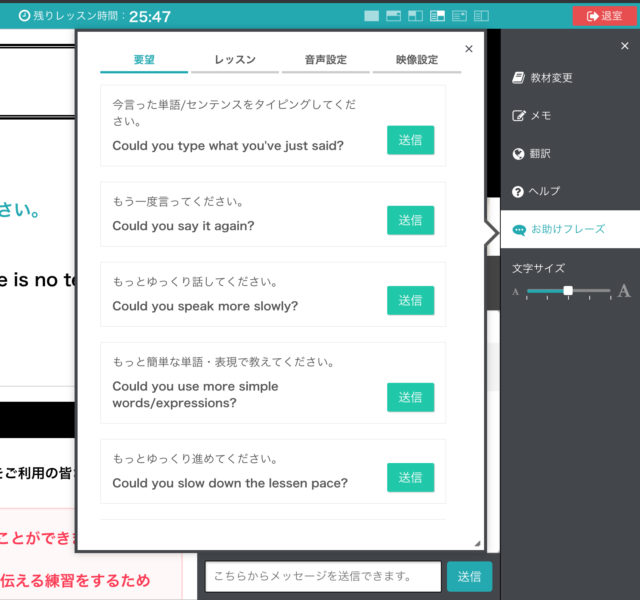The height and width of the screenshot is (600, 640).
Task: Send "Could you speak more slowly?" phrase
Action: (x=410, y=300)
